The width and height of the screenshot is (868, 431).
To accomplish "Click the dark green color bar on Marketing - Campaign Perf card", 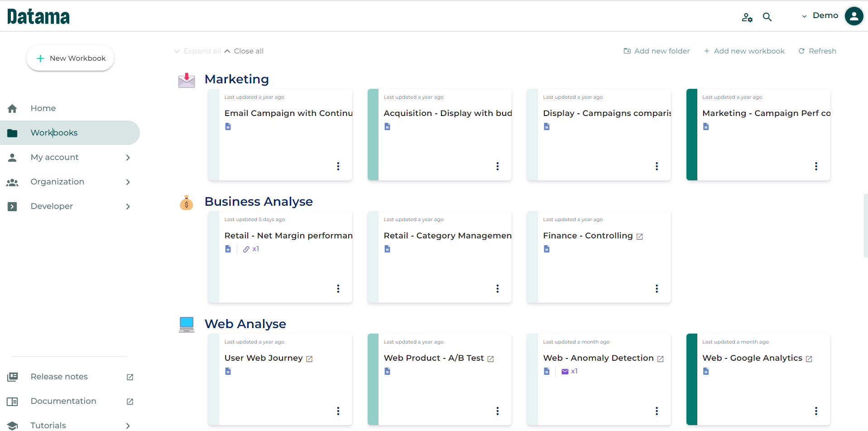I will coord(692,135).
